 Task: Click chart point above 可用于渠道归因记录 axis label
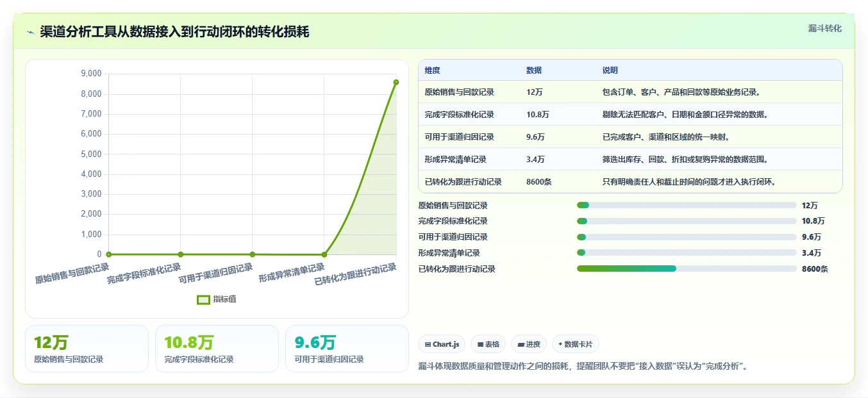click(253, 254)
